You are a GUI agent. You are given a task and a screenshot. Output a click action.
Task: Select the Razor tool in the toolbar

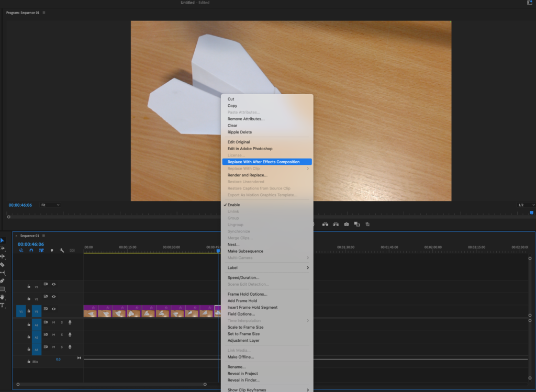click(x=3, y=264)
